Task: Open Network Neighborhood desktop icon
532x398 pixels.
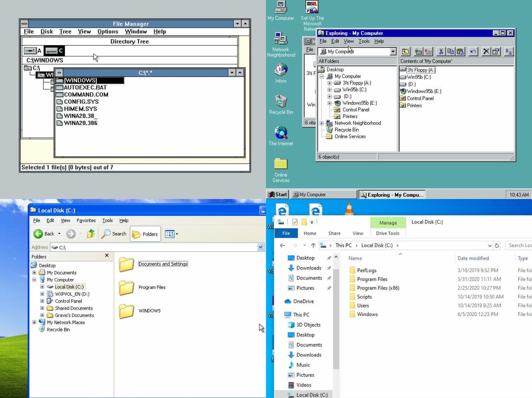Action: (x=281, y=45)
